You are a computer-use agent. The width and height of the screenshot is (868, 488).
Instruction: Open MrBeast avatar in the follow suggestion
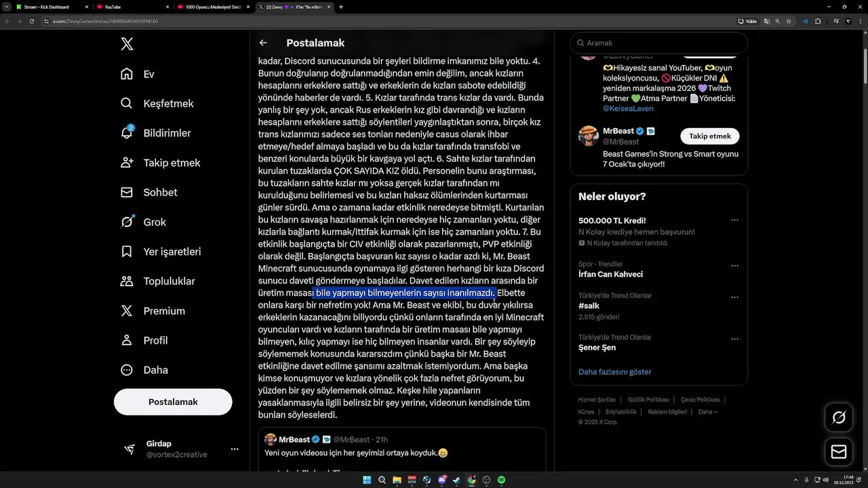588,136
